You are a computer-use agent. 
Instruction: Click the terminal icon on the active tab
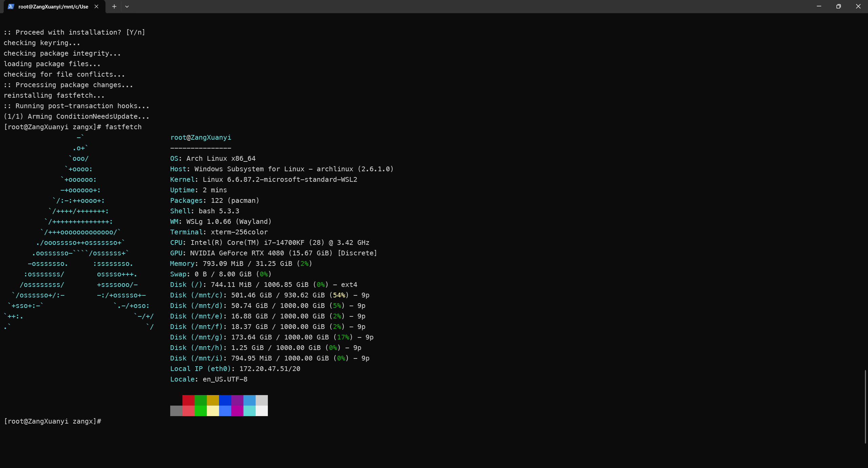click(x=11, y=6)
